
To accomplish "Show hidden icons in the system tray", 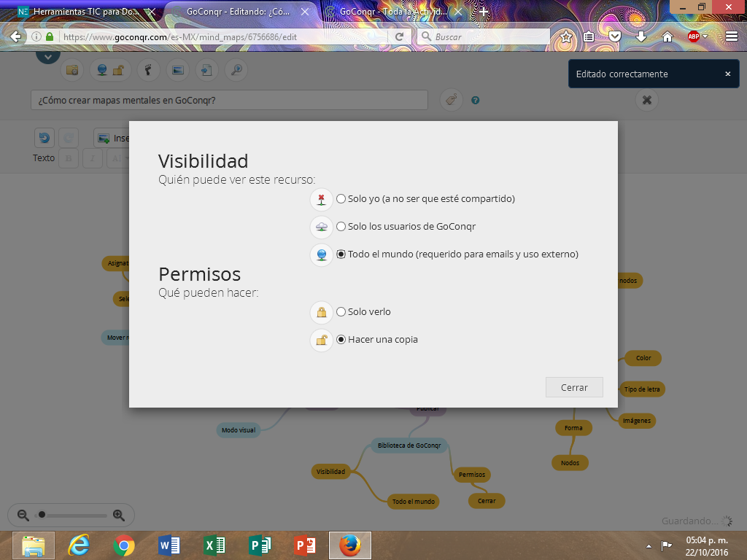I will point(649,546).
